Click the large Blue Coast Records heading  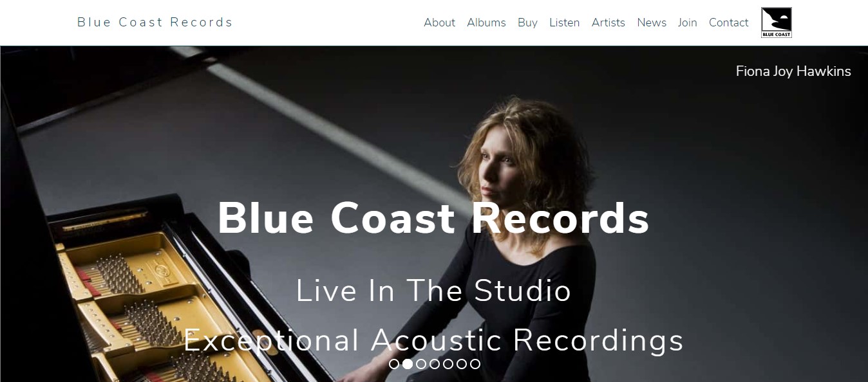pos(433,219)
